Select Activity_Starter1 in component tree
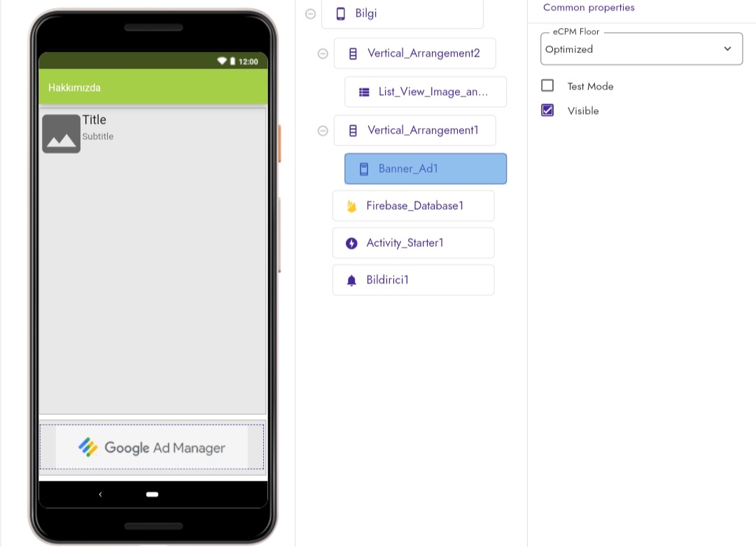The image size is (756, 547). [x=413, y=243]
